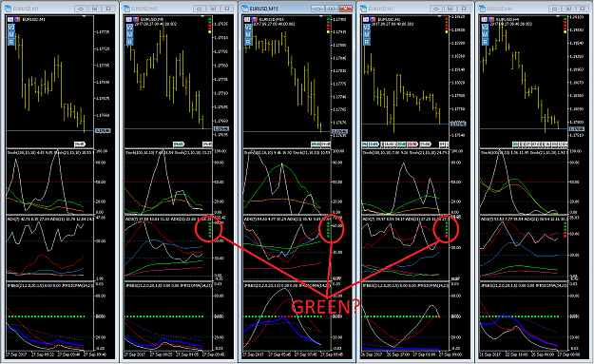Viewport: 594px width, 364px height.
Task: Minimize the EURUSD,M1 chart window
Action: click(81, 9)
